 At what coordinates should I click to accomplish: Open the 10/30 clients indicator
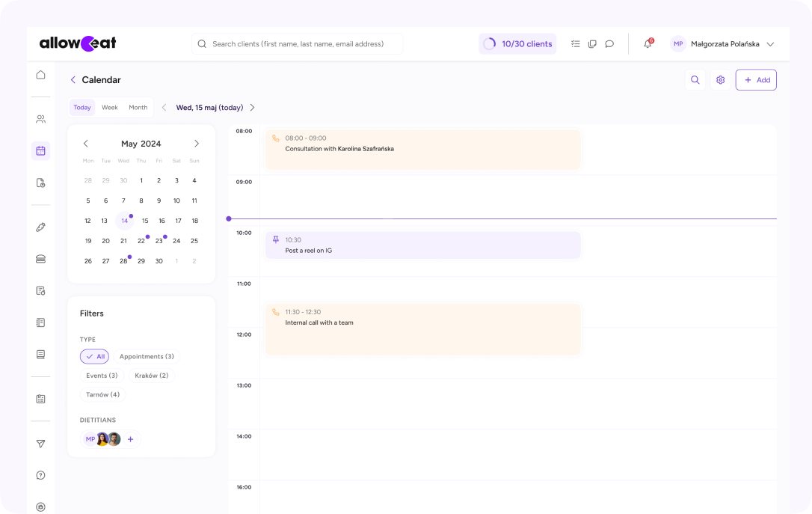tap(517, 44)
